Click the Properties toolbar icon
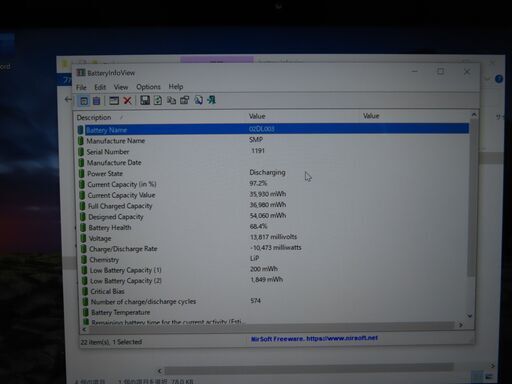This screenshot has height=384, width=512. pos(184,100)
